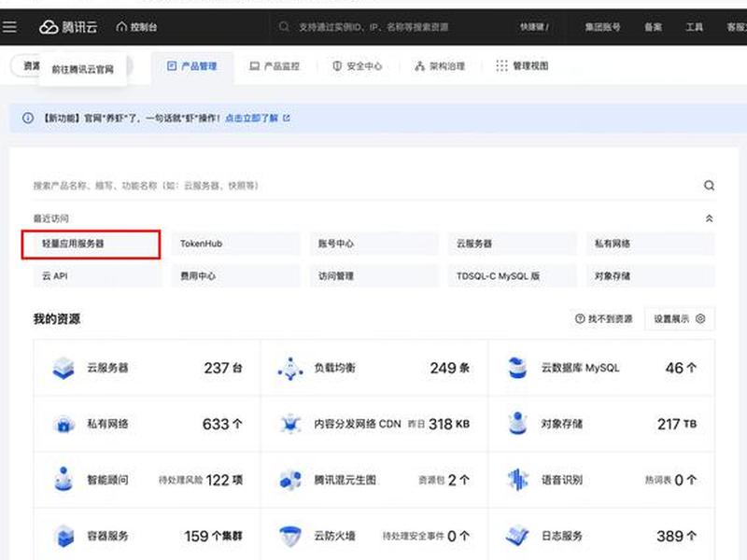747x560 pixels.
Task: Switch to 管理视图 tab
Action: pos(522,65)
